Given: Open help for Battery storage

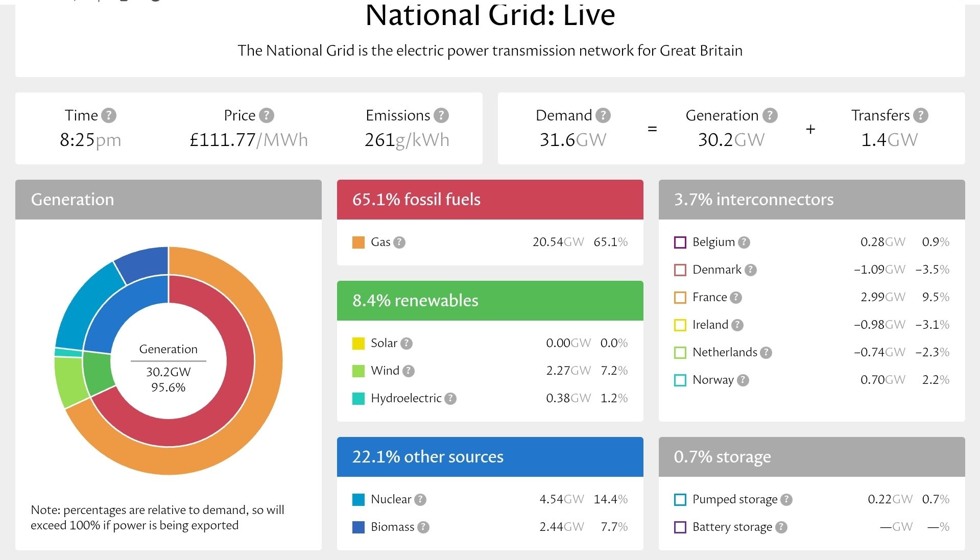Looking at the screenshot, I should tap(781, 527).
